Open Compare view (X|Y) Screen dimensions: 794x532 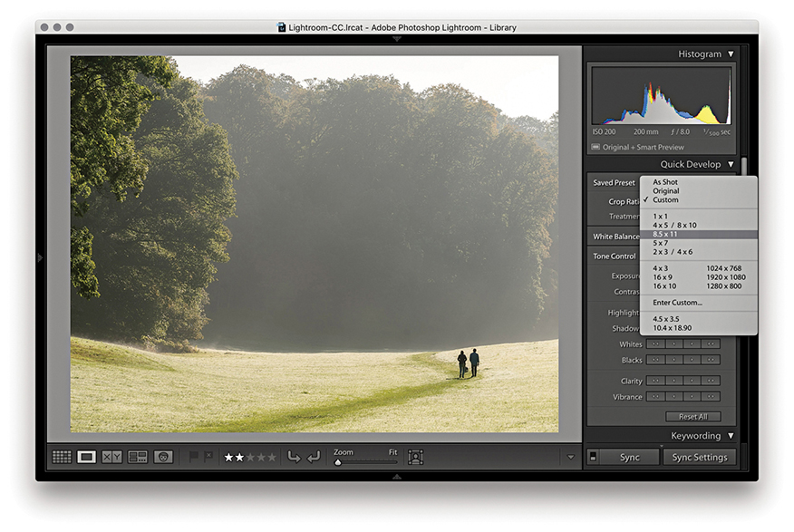[x=112, y=458]
